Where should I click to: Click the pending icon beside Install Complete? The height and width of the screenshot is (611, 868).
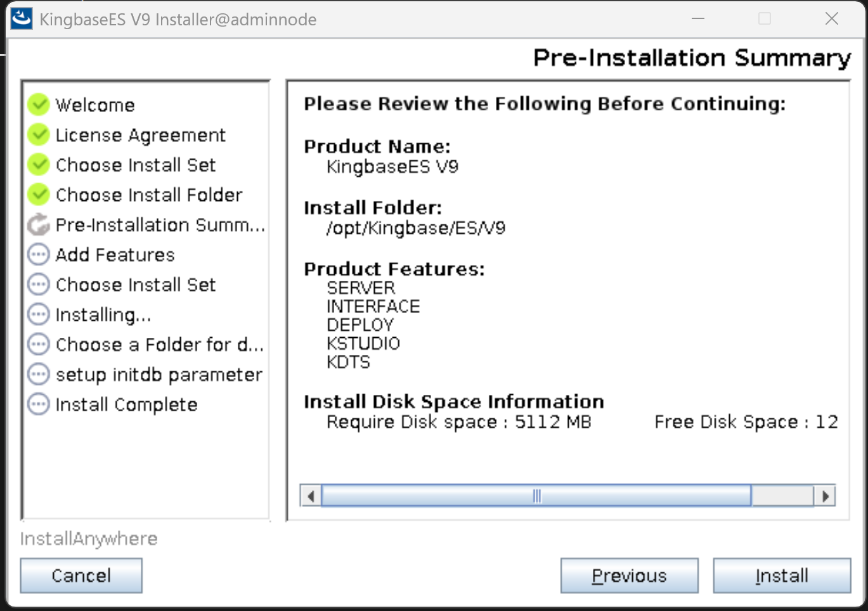[x=39, y=404]
